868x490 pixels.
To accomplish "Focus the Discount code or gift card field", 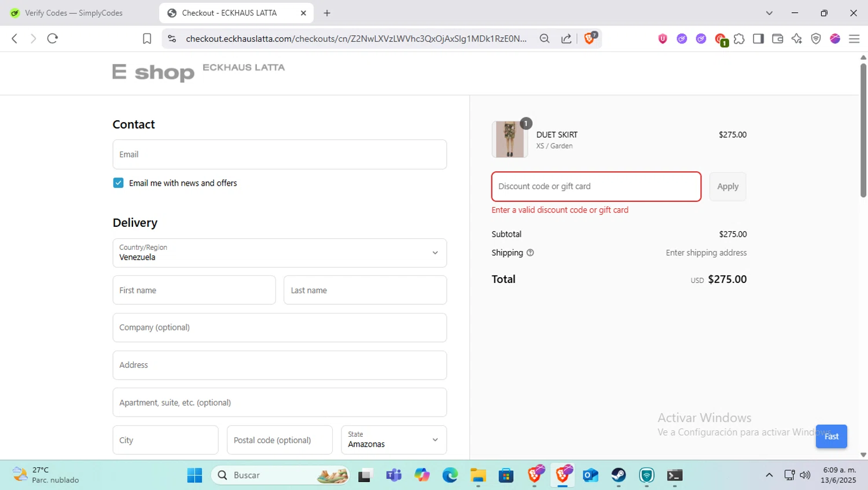I will pos(596,186).
